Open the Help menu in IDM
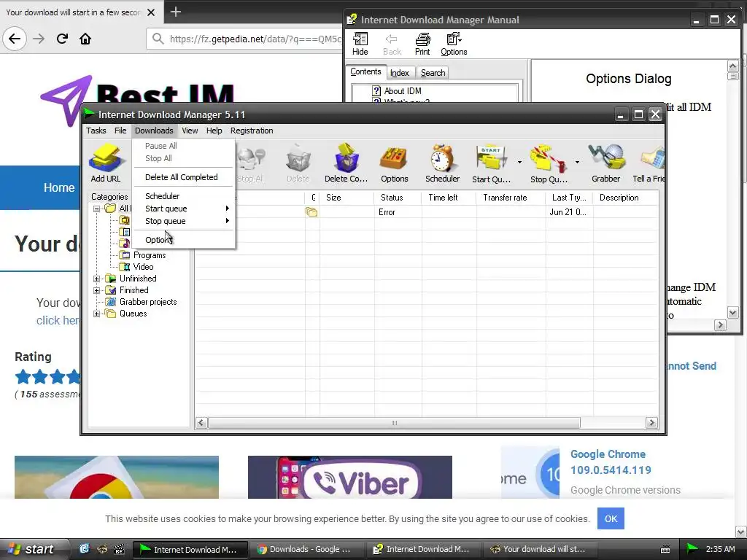This screenshot has height=560, width=747. [x=214, y=131]
